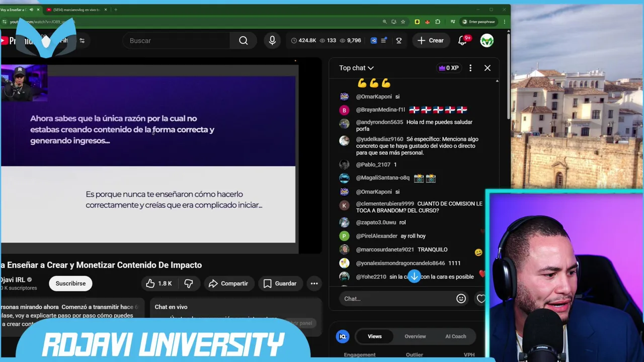Open a new browser tab
Screen dimensions: 644x362
pyautogui.click(x=116, y=10)
